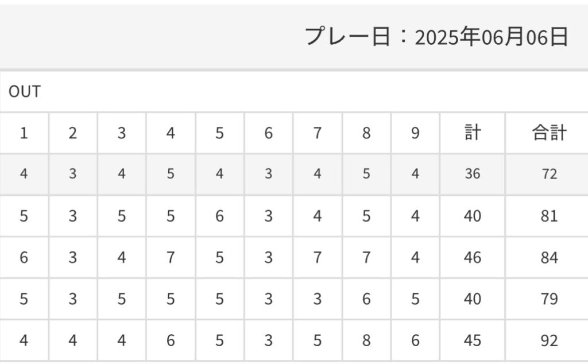Viewport: 588px width, 364px height.
Task: Select the subtotal 46 cell
Action: [x=472, y=258]
